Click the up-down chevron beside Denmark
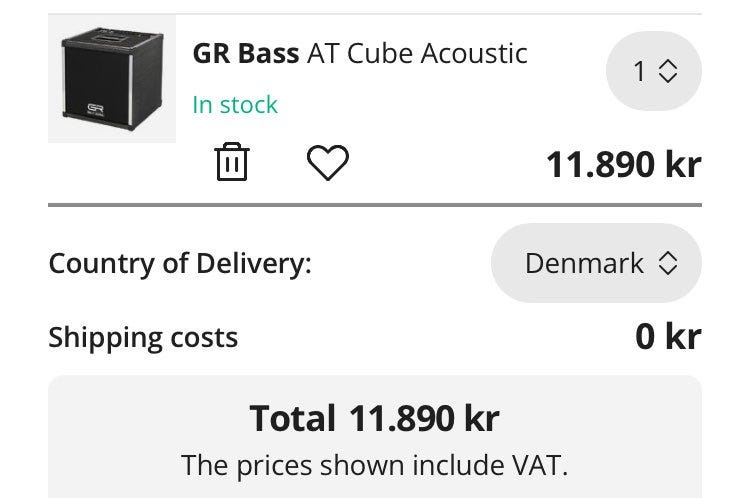 tap(668, 264)
